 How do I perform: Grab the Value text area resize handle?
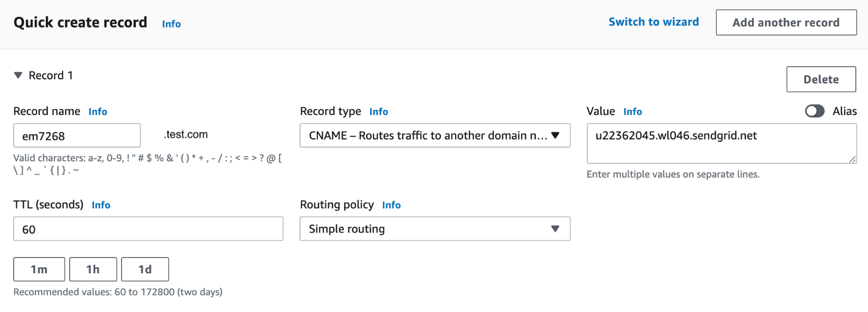coord(852,159)
